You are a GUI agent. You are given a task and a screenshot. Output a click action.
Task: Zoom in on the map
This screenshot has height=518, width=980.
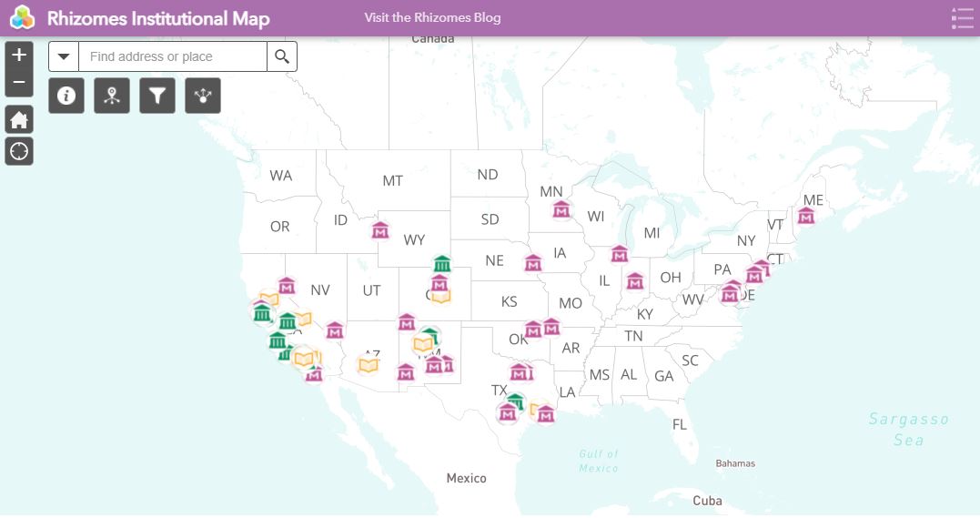[x=19, y=55]
